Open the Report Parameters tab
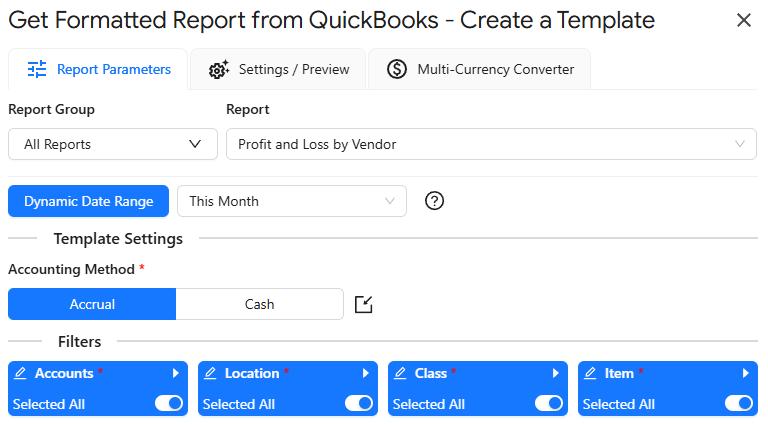The width and height of the screenshot is (768, 424). (98, 69)
